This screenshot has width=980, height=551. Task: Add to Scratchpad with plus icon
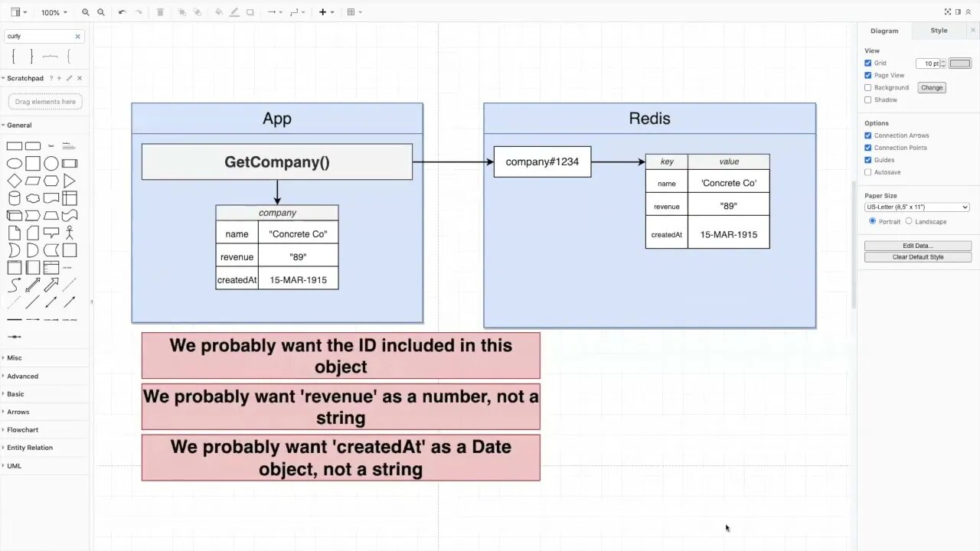(60, 78)
